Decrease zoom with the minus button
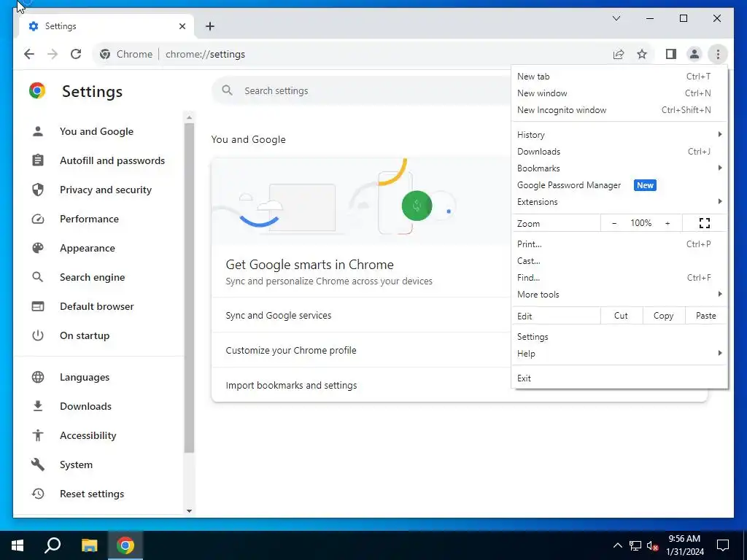747x560 pixels. point(614,223)
